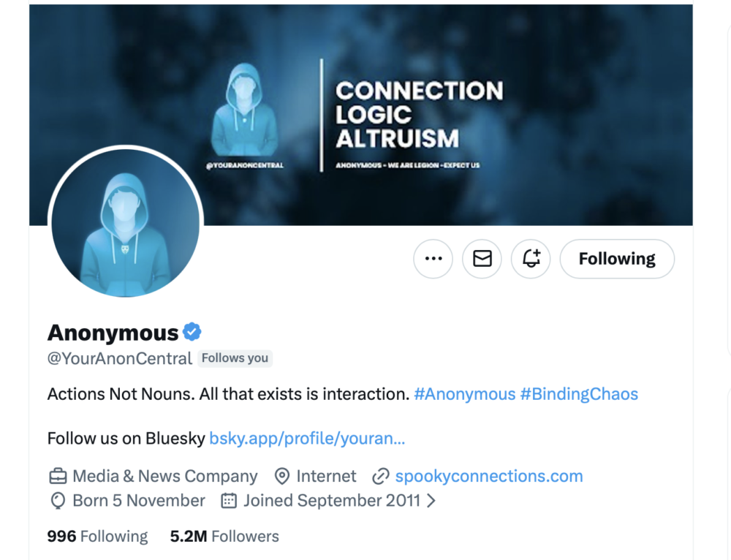Open the #BindingChaos hashtag
731x560 pixels.
click(x=579, y=394)
